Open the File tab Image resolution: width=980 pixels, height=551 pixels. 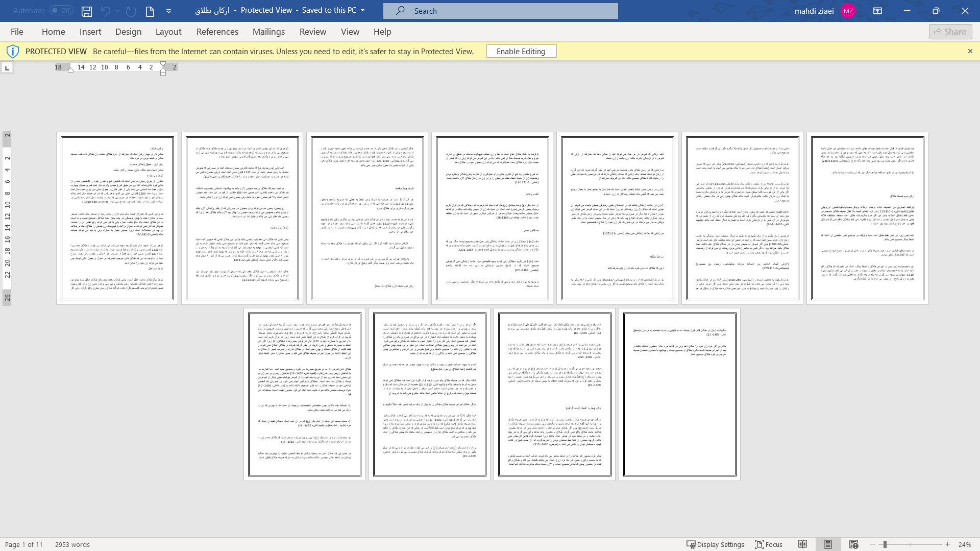coord(17,32)
